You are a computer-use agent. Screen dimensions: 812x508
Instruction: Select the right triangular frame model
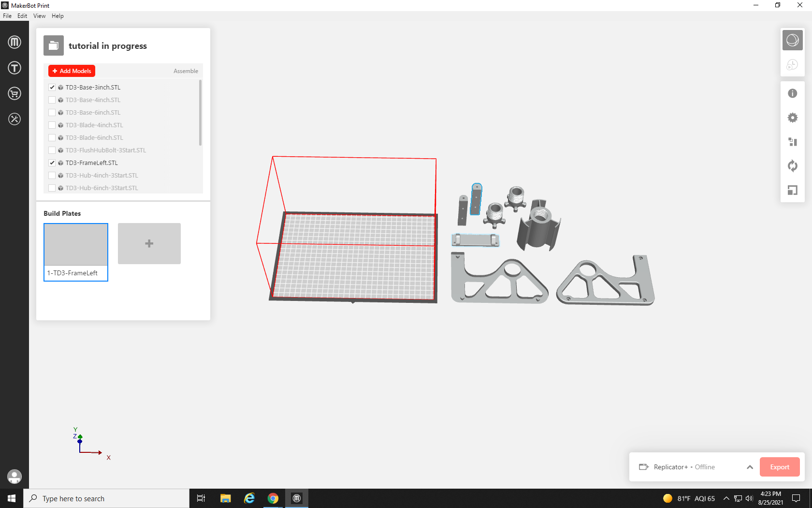point(606,281)
